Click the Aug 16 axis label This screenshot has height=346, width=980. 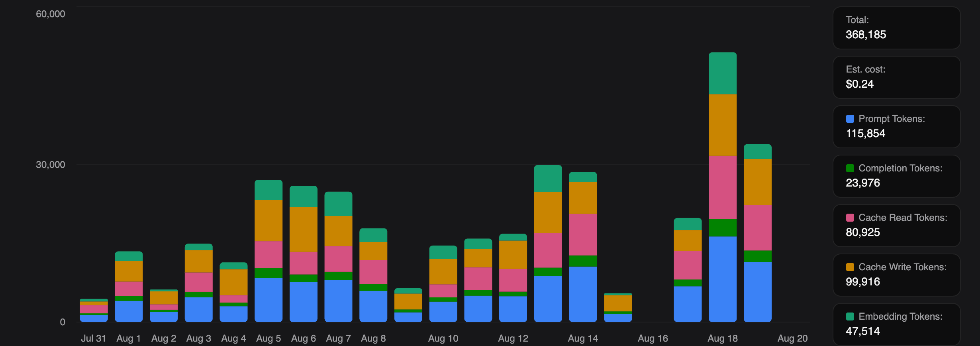pos(653,338)
